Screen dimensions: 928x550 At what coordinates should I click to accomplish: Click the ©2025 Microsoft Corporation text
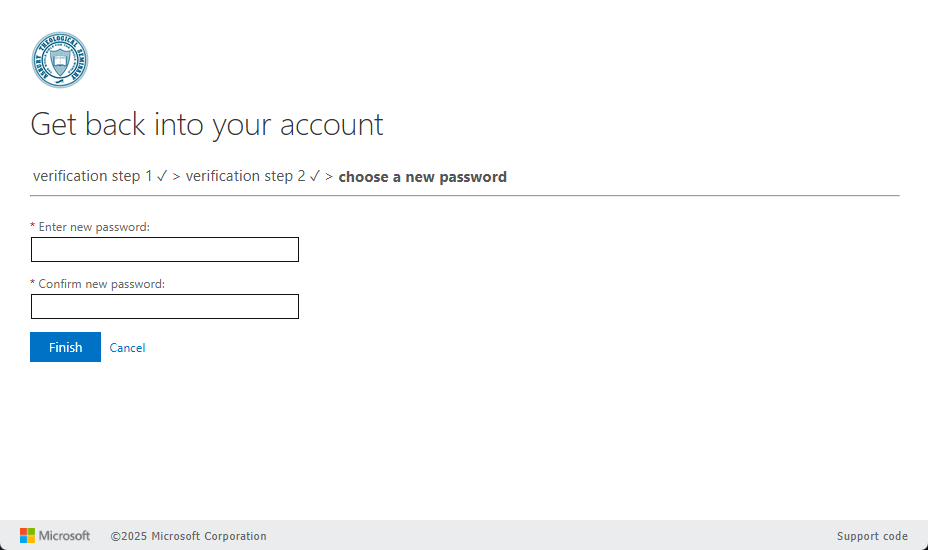click(188, 536)
